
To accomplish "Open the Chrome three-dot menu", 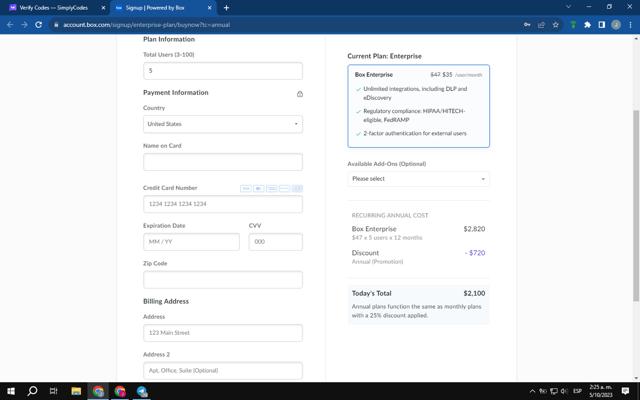I will pyautogui.click(x=630, y=25).
